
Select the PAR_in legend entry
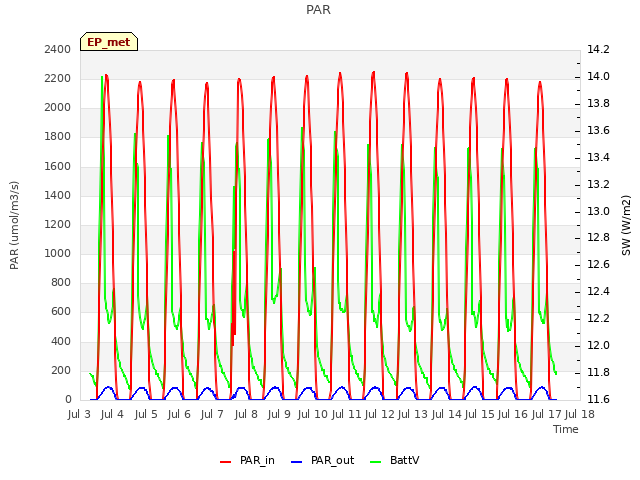tap(247, 461)
